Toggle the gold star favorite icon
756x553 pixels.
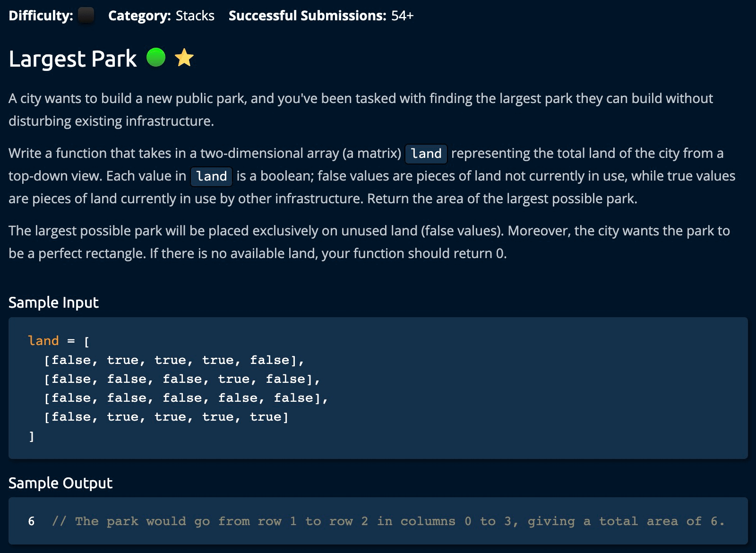[184, 58]
